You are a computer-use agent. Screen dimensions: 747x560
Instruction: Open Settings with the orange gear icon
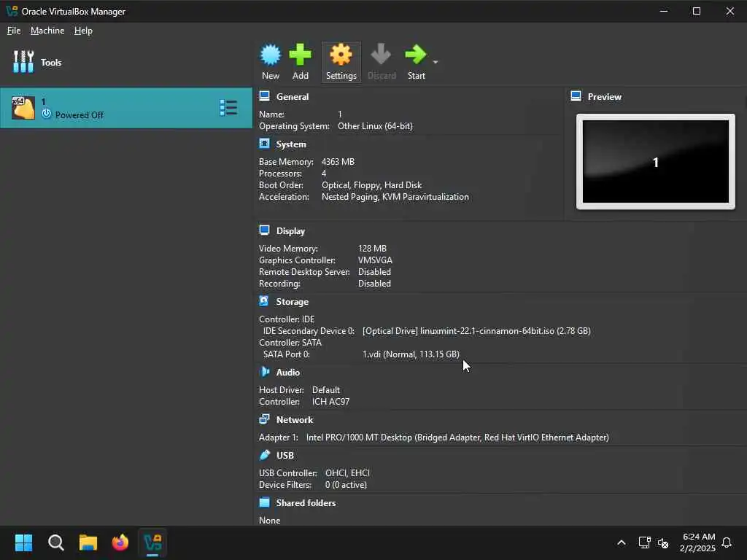341,55
